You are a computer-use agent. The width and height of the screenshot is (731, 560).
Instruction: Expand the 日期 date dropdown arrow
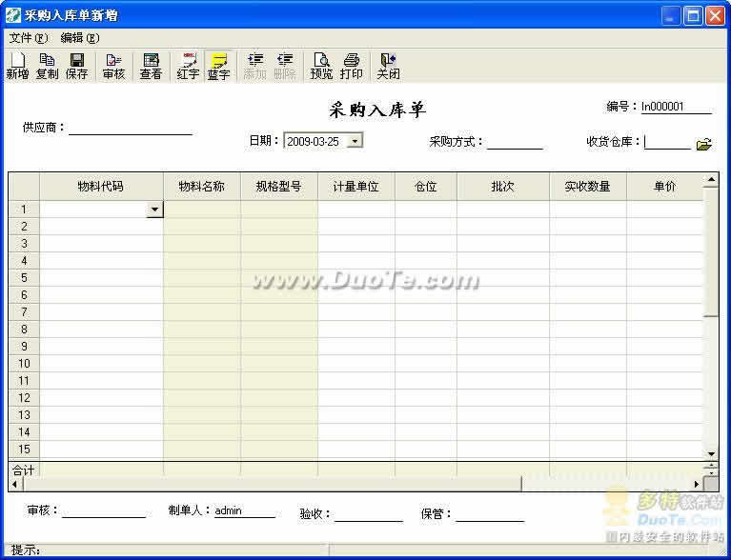[355, 141]
